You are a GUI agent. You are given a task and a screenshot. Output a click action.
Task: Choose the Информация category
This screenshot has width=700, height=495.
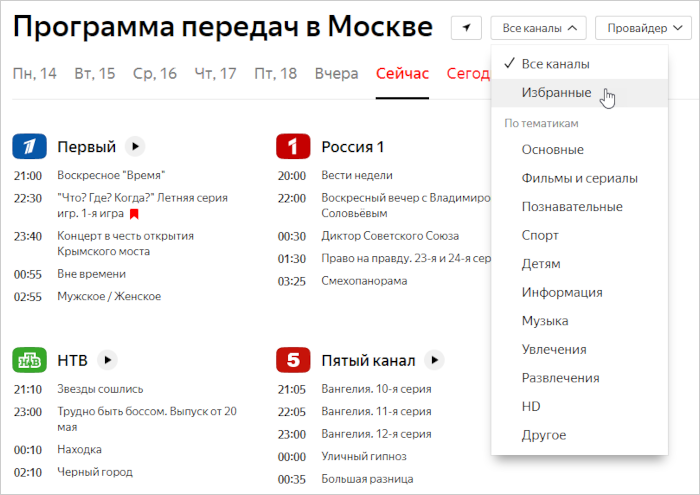[579, 292]
